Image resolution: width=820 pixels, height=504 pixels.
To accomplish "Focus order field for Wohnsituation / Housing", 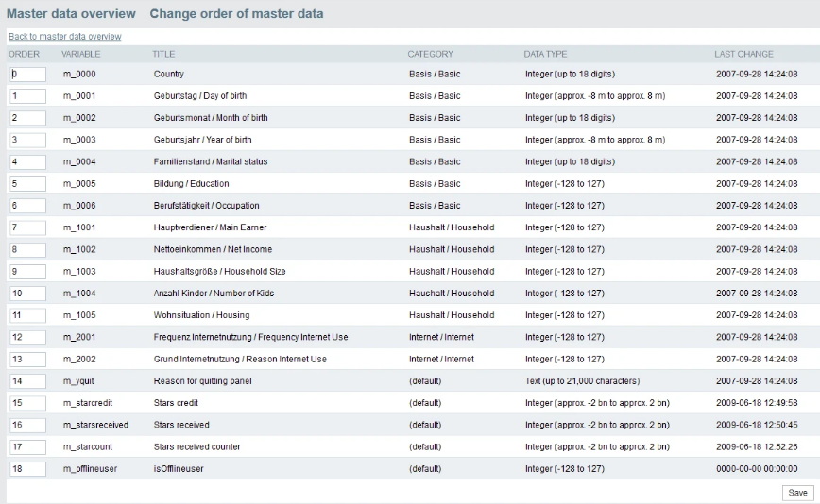I will coord(27,315).
